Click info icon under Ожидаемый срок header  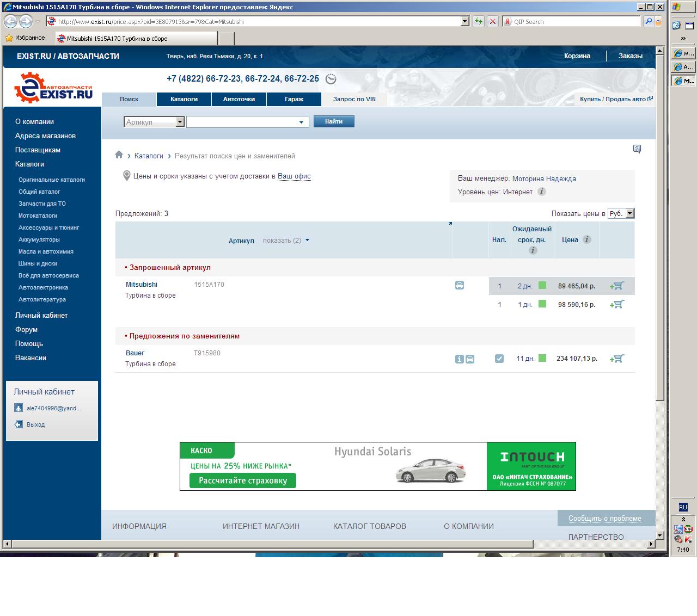click(533, 250)
